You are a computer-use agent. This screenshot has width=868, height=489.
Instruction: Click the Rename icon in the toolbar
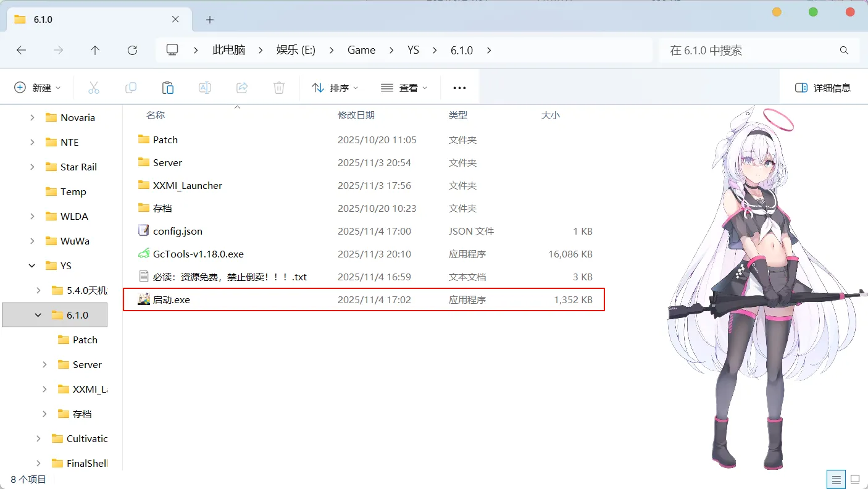pos(205,87)
